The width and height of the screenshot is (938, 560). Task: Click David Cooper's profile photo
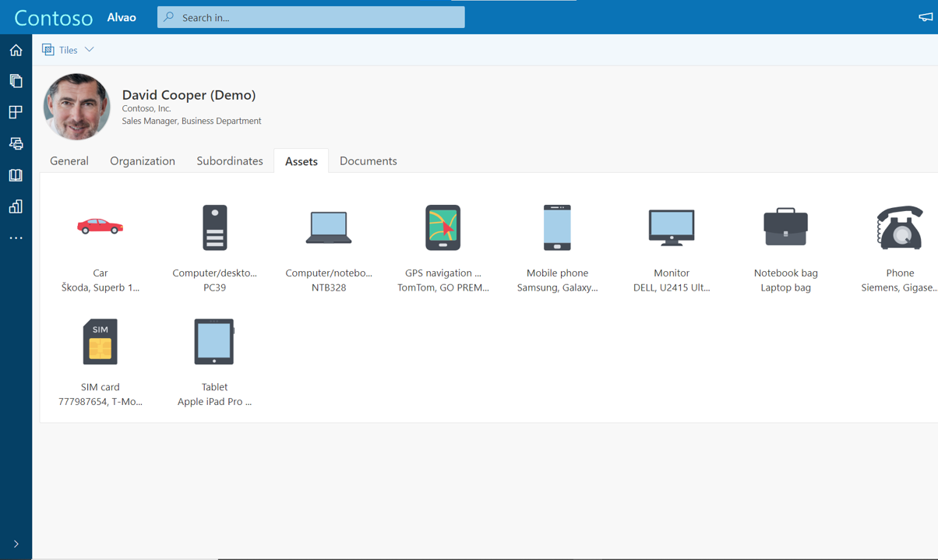pyautogui.click(x=76, y=107)
